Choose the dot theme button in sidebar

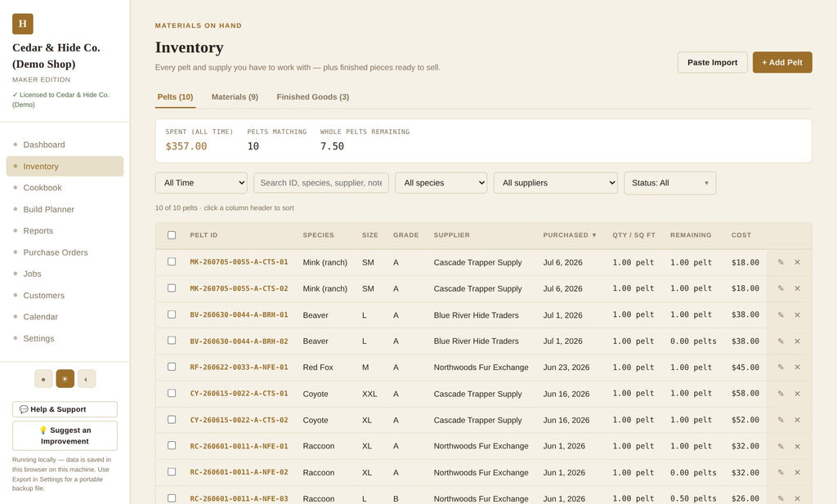pyautogui.click(x=43, y=379)
